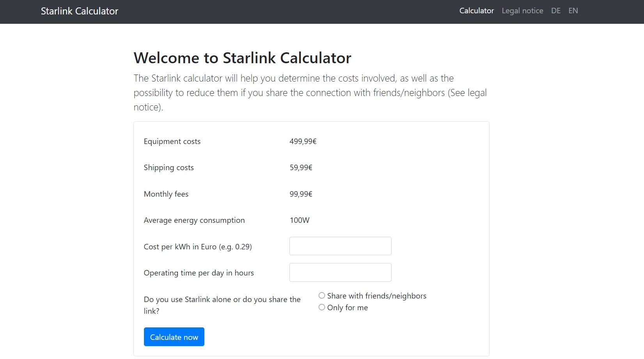The width and height of the screenshot is (644, 359).
Task: Click the Operating time per day label
Action: click(x=199, y=273)
